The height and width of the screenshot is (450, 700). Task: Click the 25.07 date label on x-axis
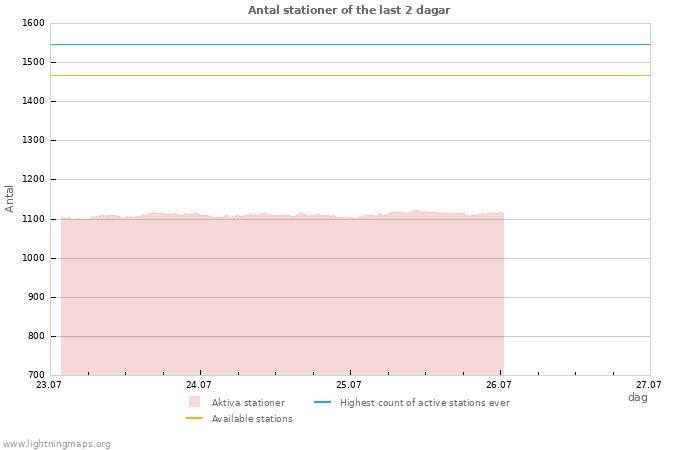coord(349,384)
